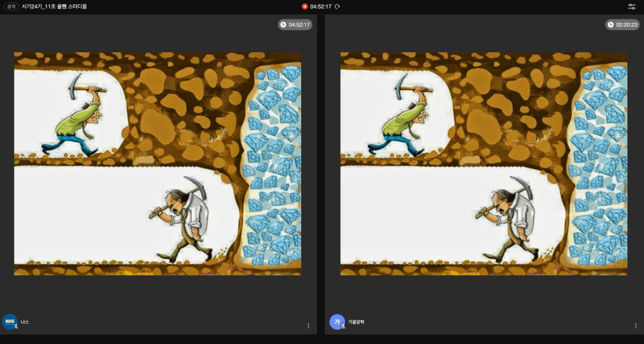Click the NAS profile avatar
Viewport: 644px width, 344px height.
(10, 322)
